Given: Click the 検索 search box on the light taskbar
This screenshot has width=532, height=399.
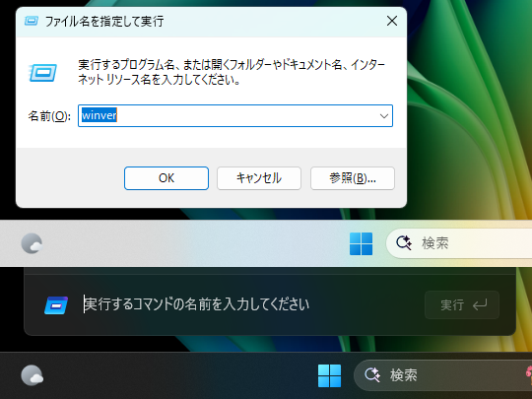Looking at the screenshot, I should point(459,243).
